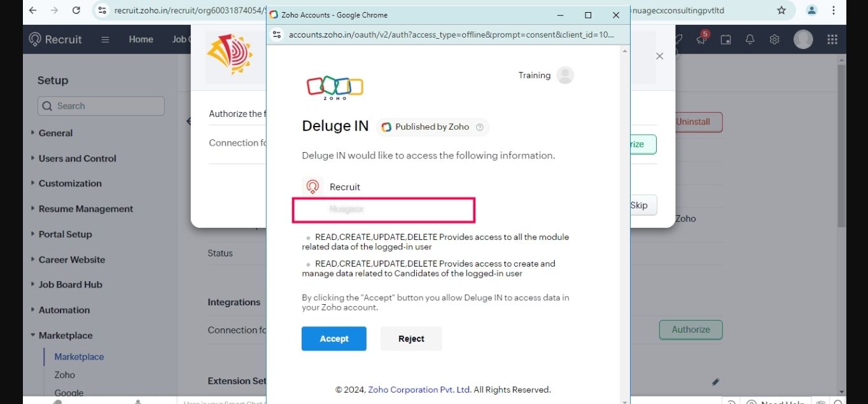The width and height of the screenshot is (868, 404).
Task: Click the Deluge IN heading
Action: coord(335,126)
